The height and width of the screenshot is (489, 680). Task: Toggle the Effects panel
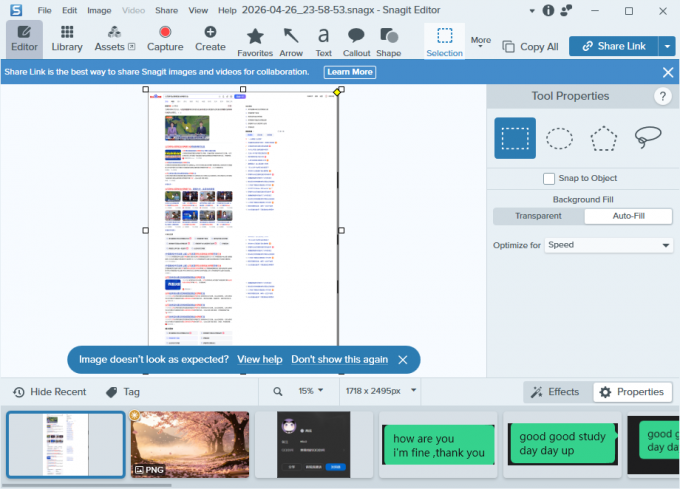pos(558,392)
